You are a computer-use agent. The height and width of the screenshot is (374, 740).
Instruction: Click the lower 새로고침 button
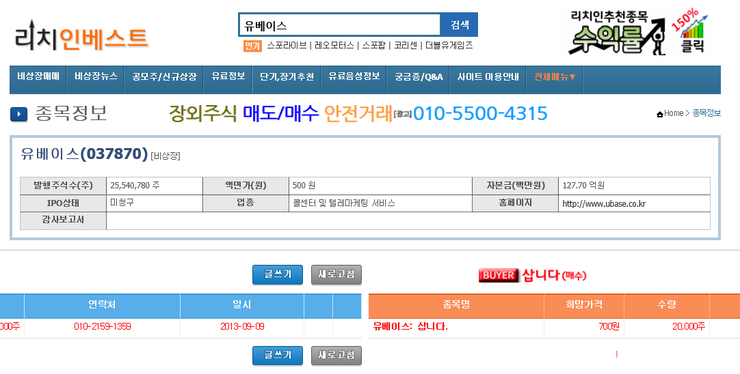336,355
